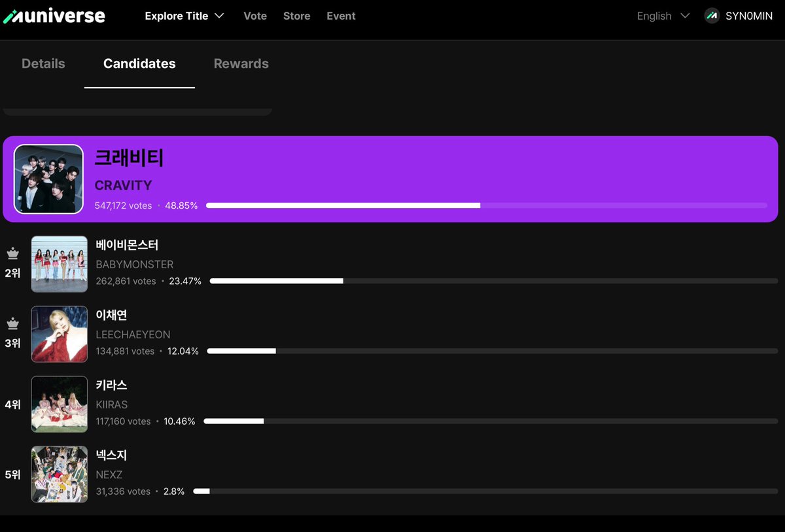Click the 134,881 votes count
The height and width of the screenshot is (532, 785).
(125, 351)
